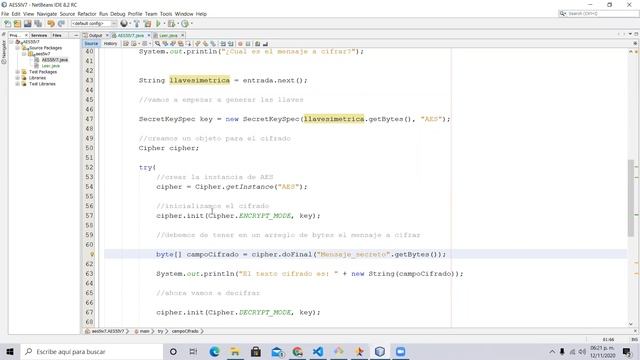Screen dimensions: 640x360
Task: Open the Tools menu
Action: [166, 14]
